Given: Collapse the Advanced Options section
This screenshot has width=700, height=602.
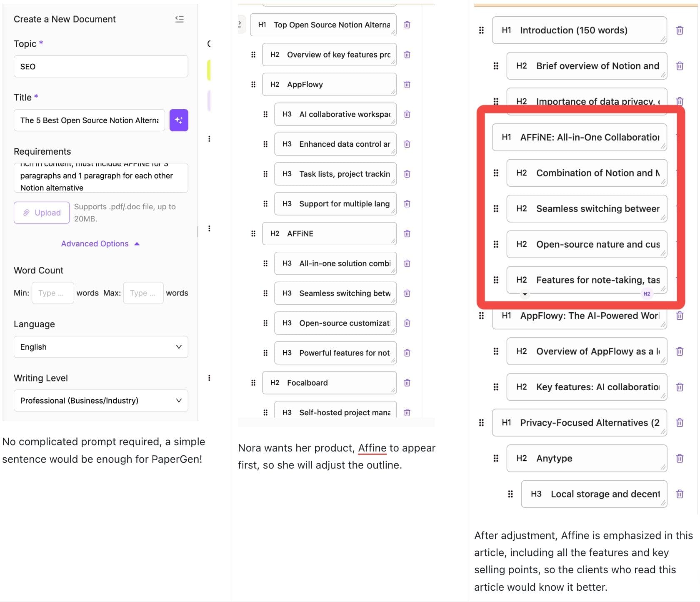Looking at the screenshot, I should pyautogui.click(x=100, y=243).
